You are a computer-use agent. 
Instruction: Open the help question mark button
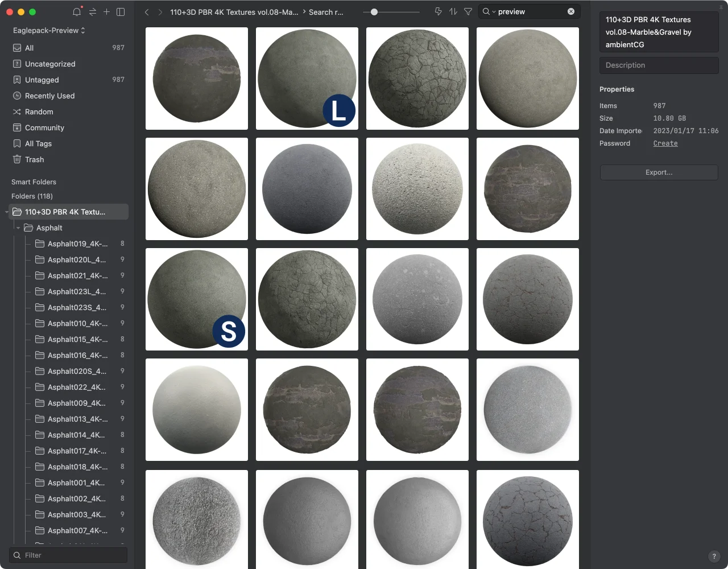coord(714,556)
